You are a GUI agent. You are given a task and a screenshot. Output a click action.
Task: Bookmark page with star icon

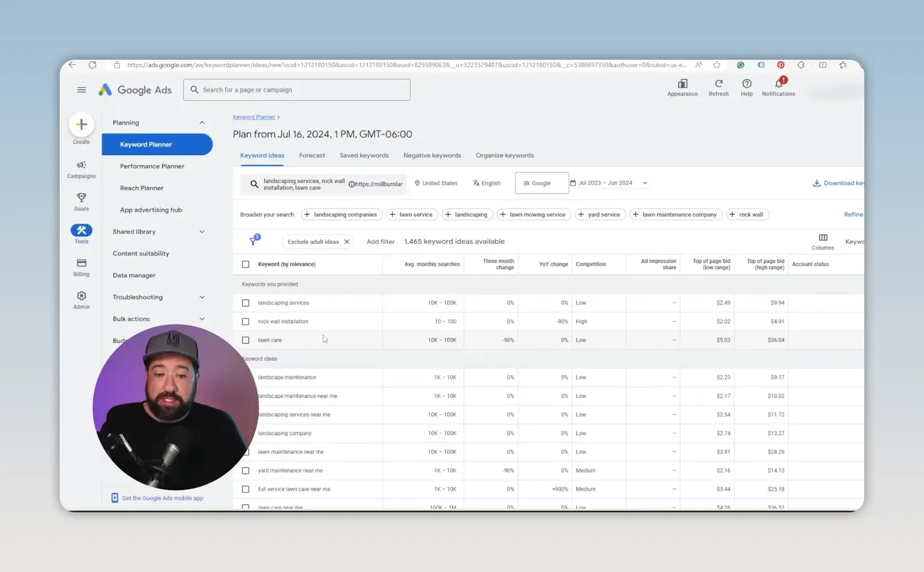717,65
